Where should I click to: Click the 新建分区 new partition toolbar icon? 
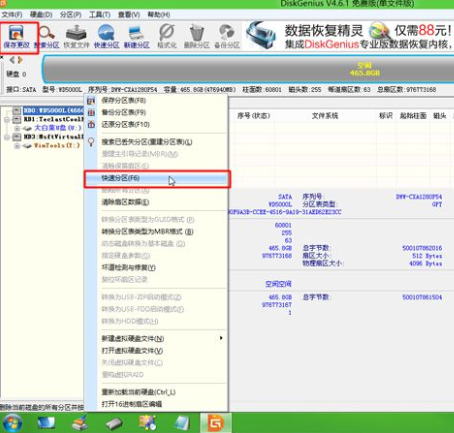(x=136, y=37)
